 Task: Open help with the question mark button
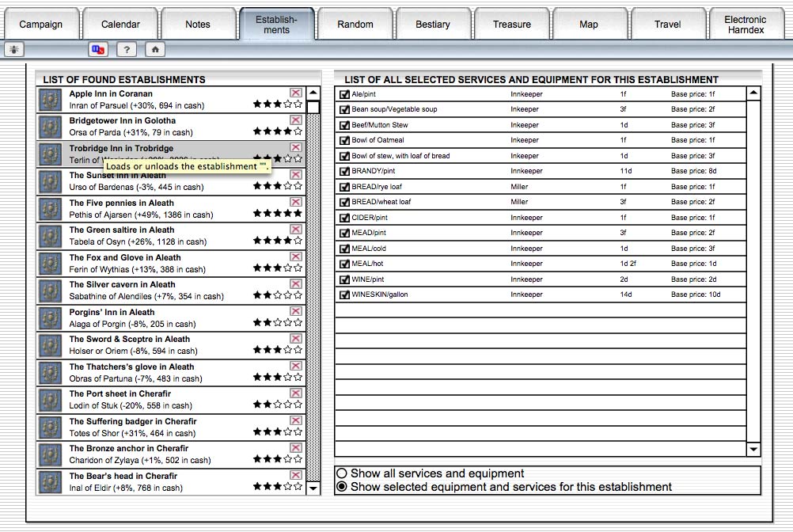click(127, 50)
